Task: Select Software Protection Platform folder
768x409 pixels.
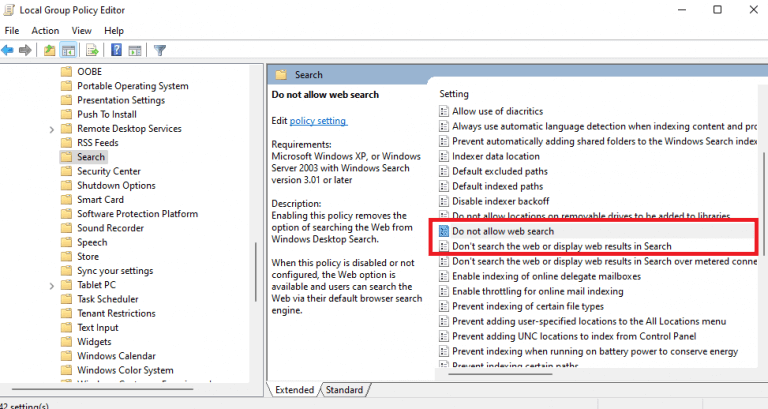Action: (x=137, y=214)
